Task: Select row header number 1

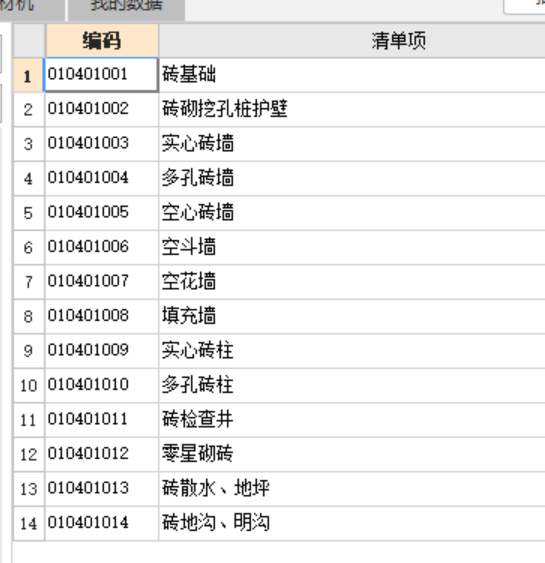Action: click(29, 75)
